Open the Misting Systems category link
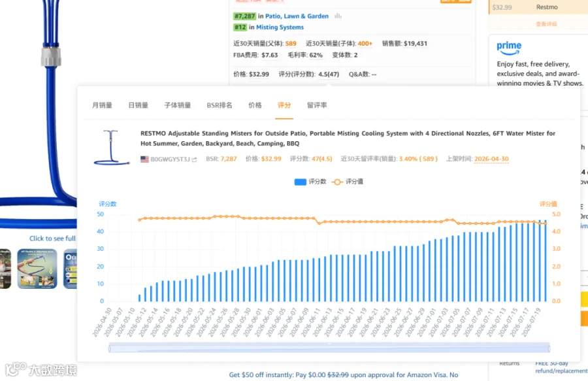 coord(280,27)
